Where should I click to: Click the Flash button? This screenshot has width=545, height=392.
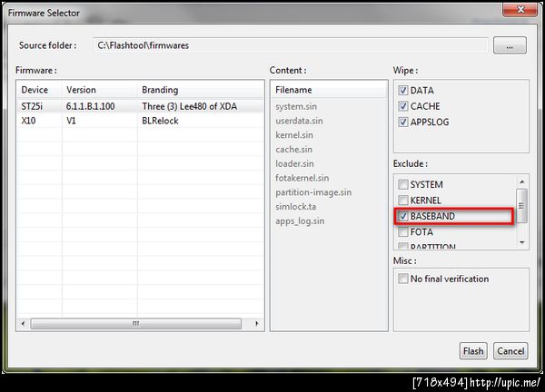[473, 351]
